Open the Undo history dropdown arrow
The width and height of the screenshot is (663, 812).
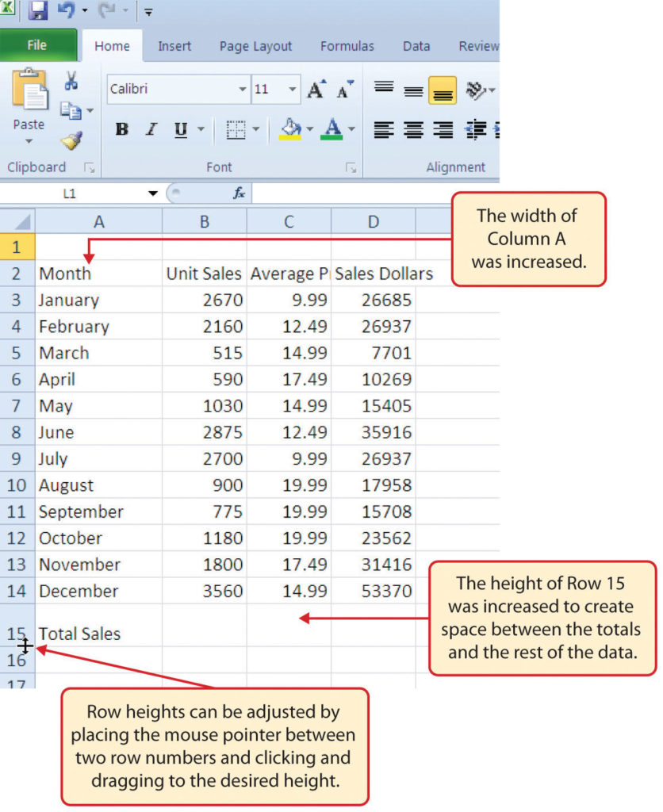(x=84, y=11)
